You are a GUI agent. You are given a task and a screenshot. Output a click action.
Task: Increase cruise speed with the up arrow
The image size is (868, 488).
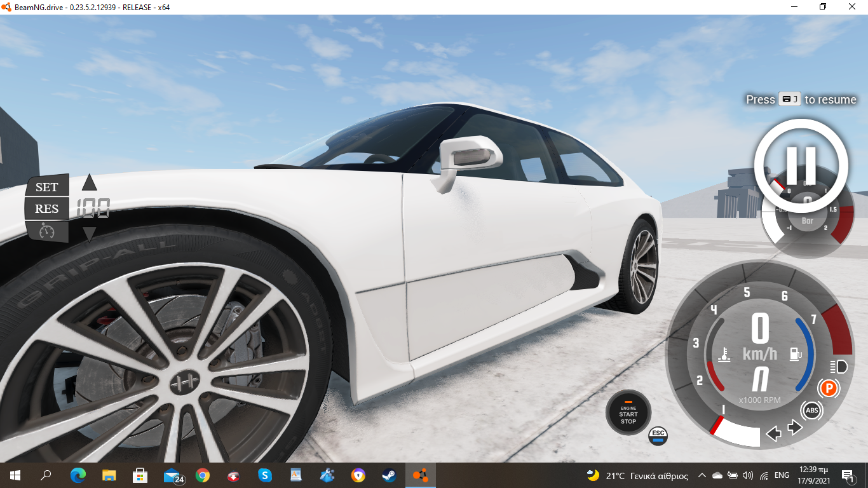(x=90, y=182)
